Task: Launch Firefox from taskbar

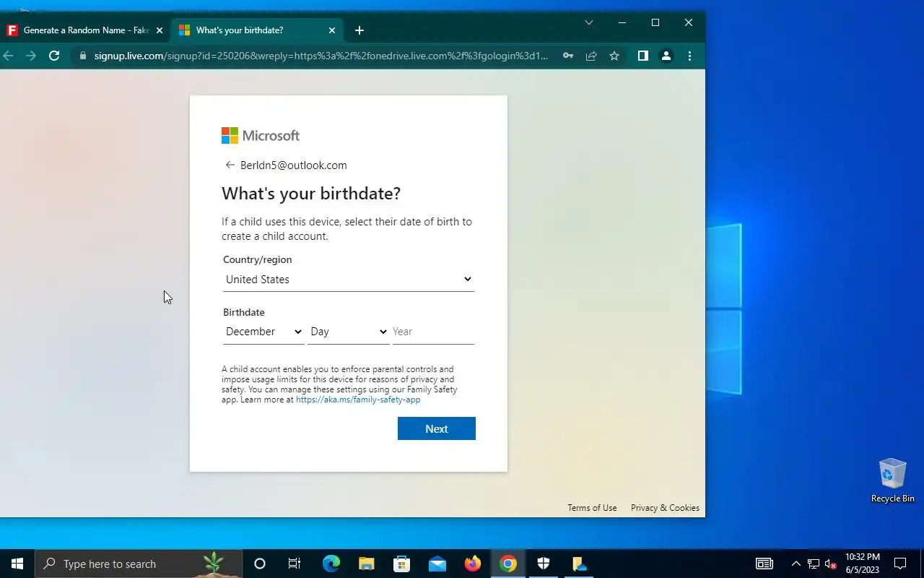Action: [473, 564]
